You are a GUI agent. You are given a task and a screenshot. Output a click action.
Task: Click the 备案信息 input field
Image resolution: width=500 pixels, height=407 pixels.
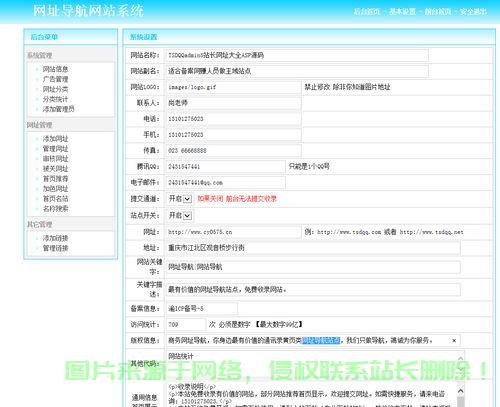click(202, 309)
